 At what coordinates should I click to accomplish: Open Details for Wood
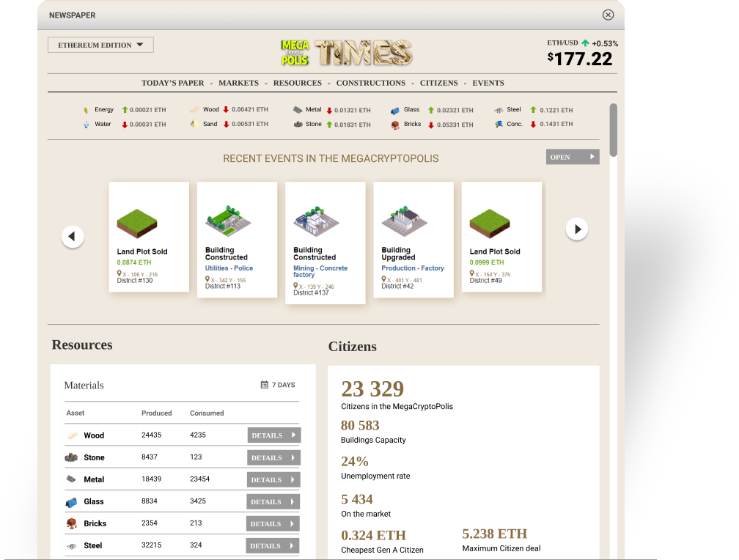coord(274,435)
